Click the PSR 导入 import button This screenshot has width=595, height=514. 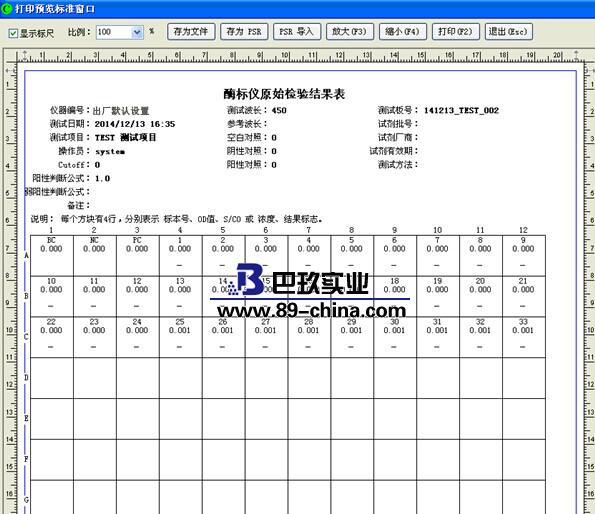point(297,31)
